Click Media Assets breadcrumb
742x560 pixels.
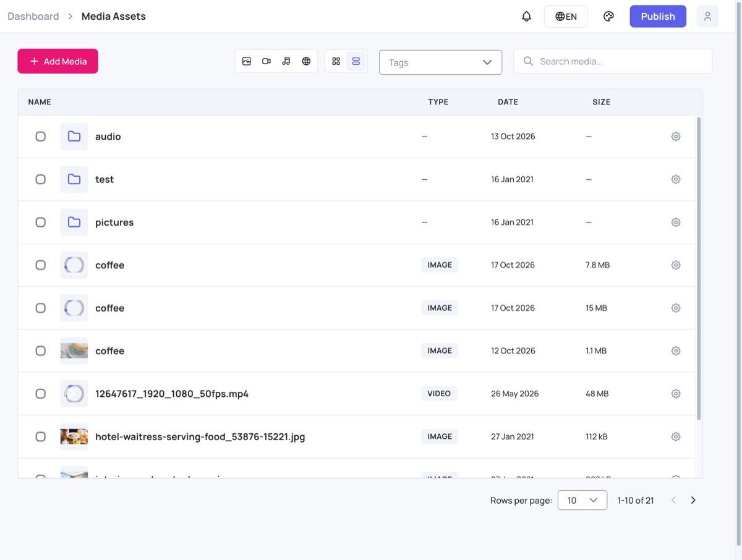[x=114, y=17]
